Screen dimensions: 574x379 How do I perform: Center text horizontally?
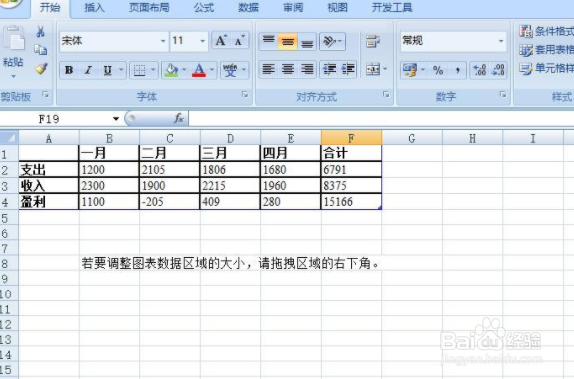click(x=288, y=69)
